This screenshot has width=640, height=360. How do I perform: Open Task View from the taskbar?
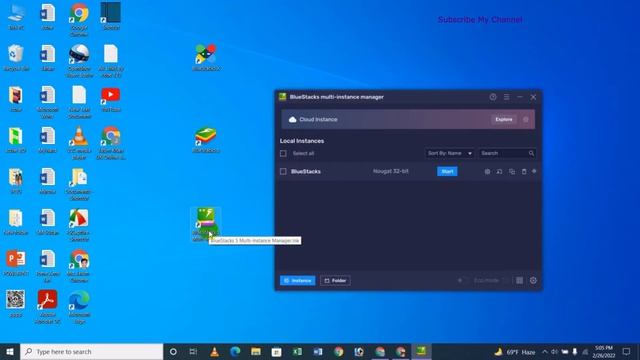pos(193,351)
